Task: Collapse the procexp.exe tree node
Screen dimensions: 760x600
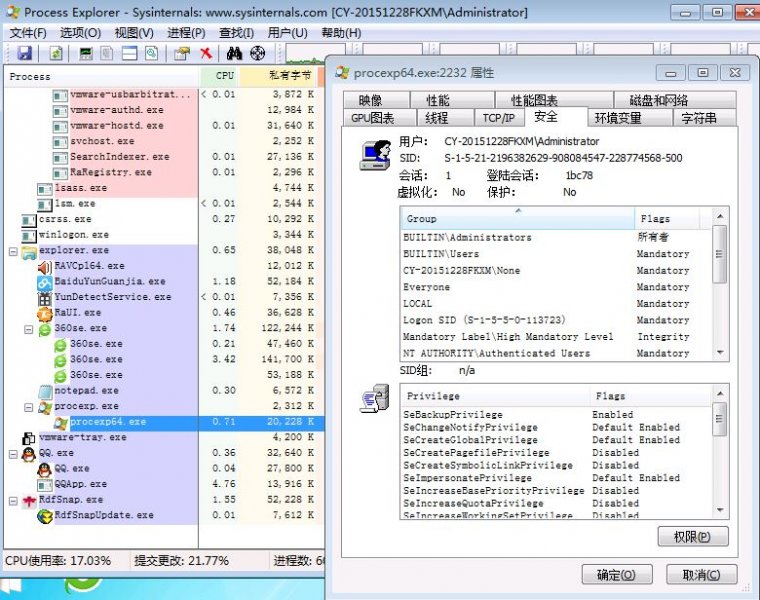Action: click(x=29, y=407)
